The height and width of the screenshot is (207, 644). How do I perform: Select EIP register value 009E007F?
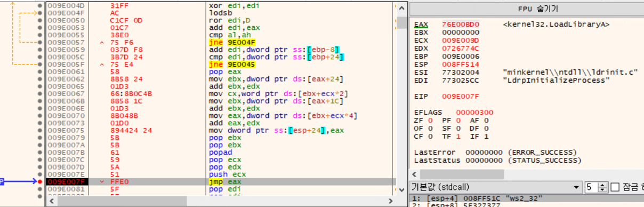click(x=460, y=96)
